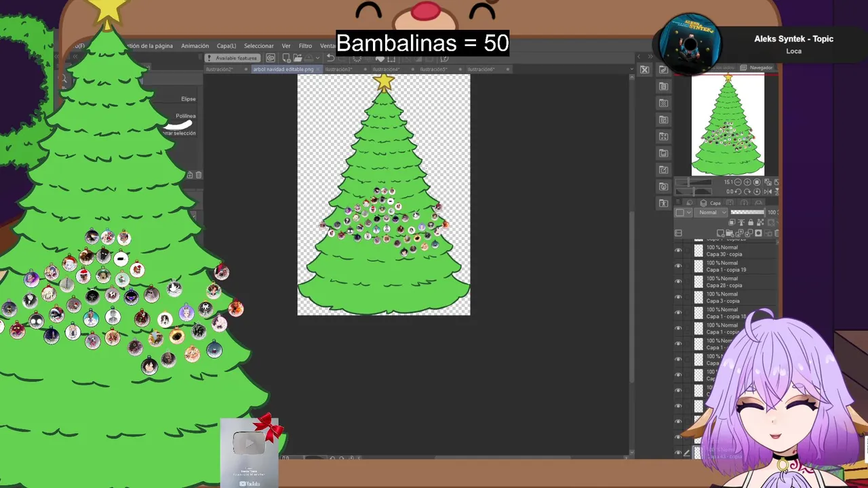
Task: Click the Create layer mask icon
Action: [x=758, y=233]
